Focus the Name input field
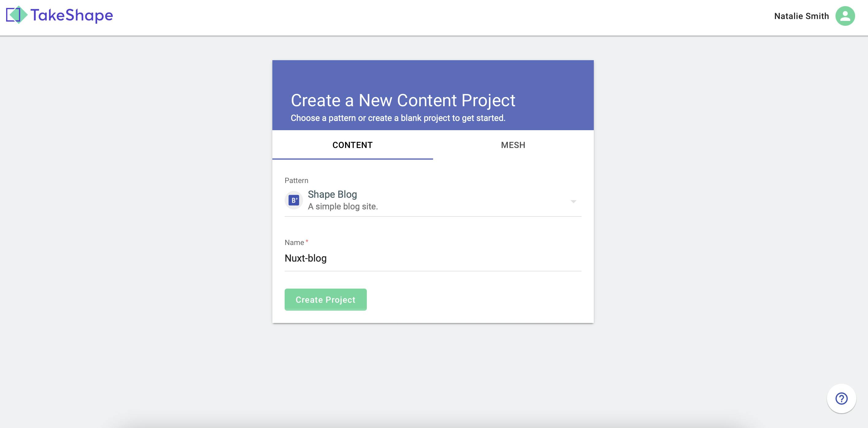This screenshot has height=428, width=868. click(x=433, y=258)
